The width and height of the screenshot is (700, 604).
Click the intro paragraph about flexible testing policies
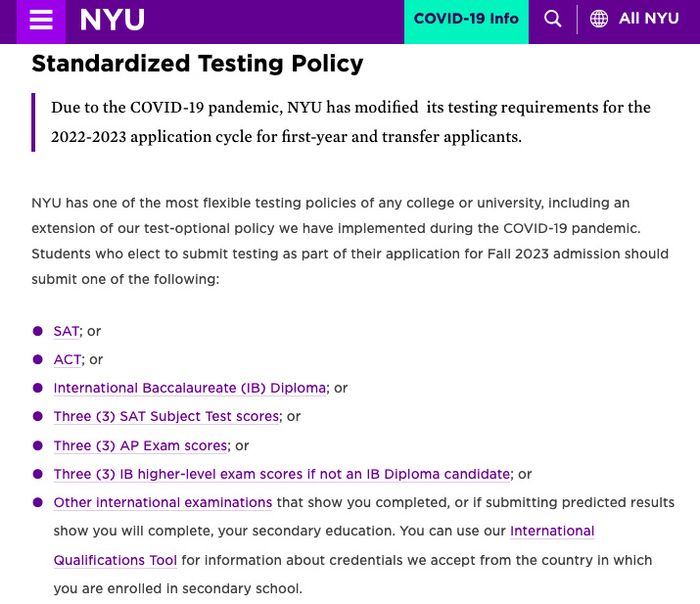pos(350,241)
